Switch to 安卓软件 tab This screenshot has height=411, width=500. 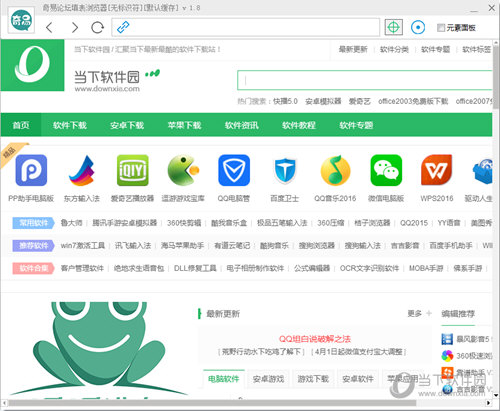[x=358, y=379]
